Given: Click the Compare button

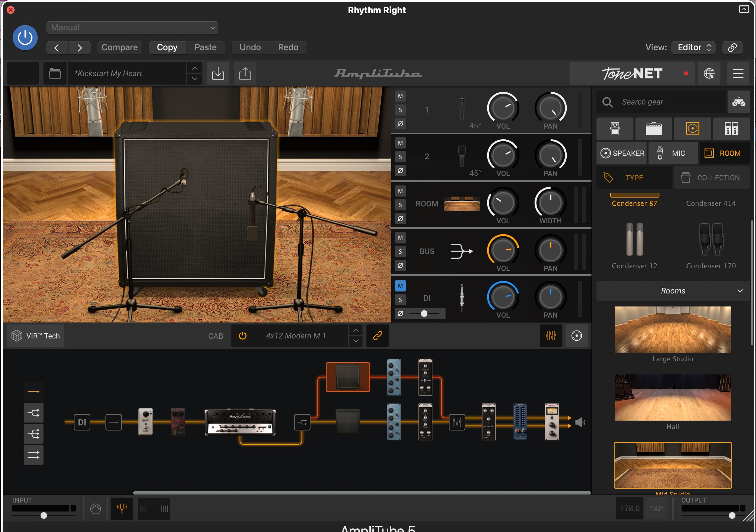Looking at the screenshot, I should pyautogui.click(x=119, y=47).
